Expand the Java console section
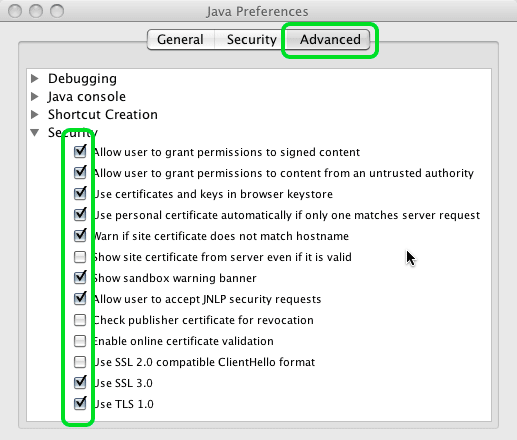Viewport: 517px width, 440px height. (35, 97)
